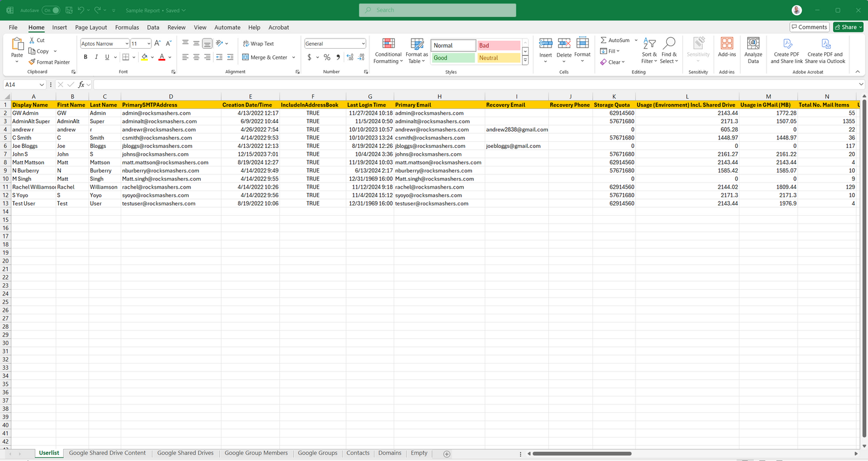Click the Format Painter brush icon
This screenshot has width=868, height=461.
pyautogui.click(x=32, y=62)
